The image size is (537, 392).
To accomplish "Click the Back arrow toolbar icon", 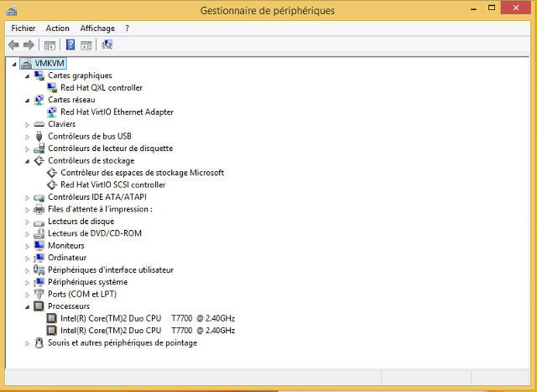I will tap(13, 44).
